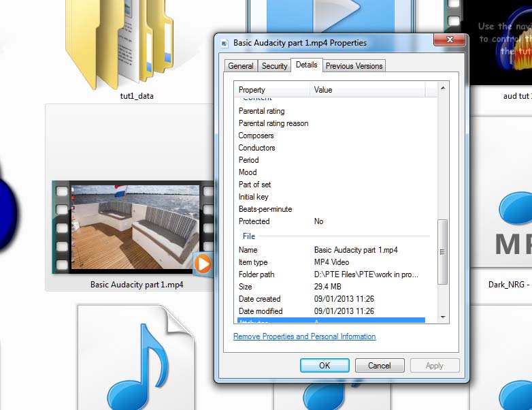
Task: Click the file icon in Properties title bar
Action: (225, 43)
